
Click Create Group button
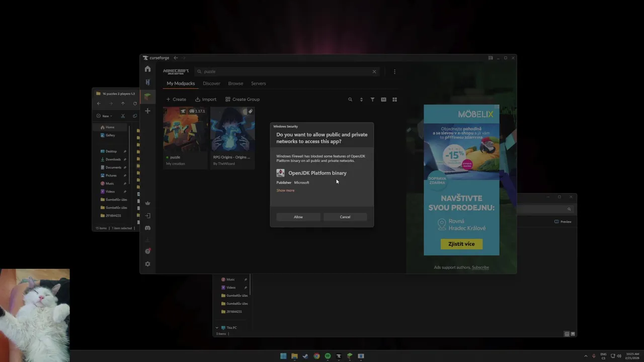[243, 100]
